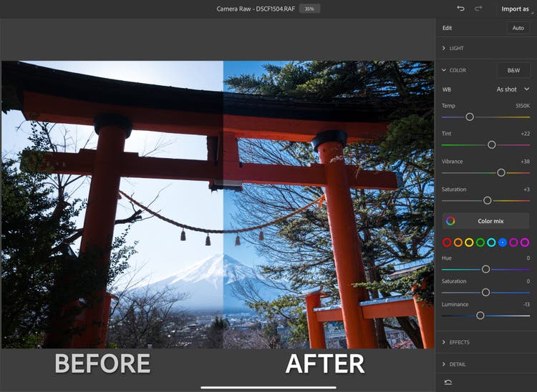Convert image with the B&W button
537x392 pixels.
(513, 70)
